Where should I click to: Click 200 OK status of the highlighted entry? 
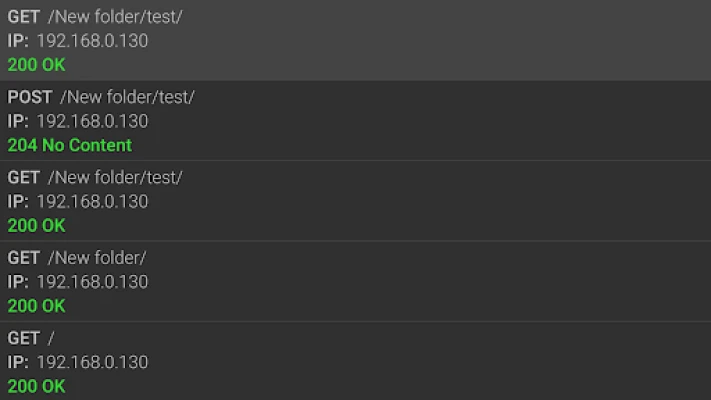(x=36, y=65)
